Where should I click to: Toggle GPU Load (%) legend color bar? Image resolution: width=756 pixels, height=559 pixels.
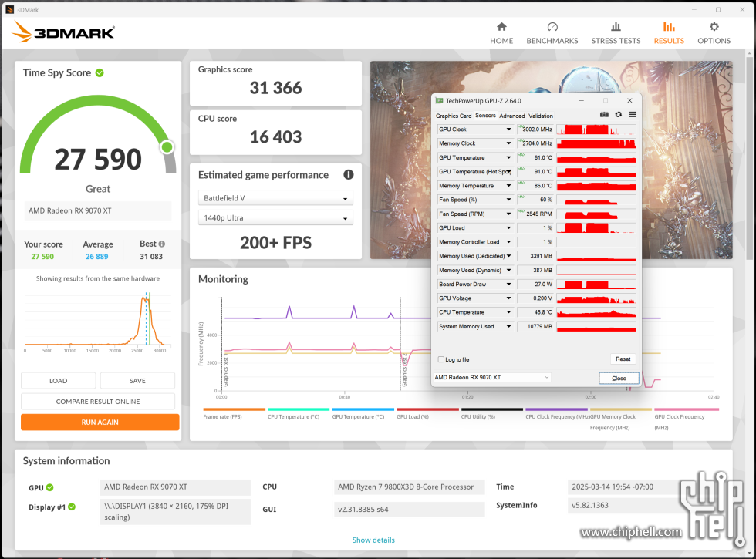click(x=427, y=409)
